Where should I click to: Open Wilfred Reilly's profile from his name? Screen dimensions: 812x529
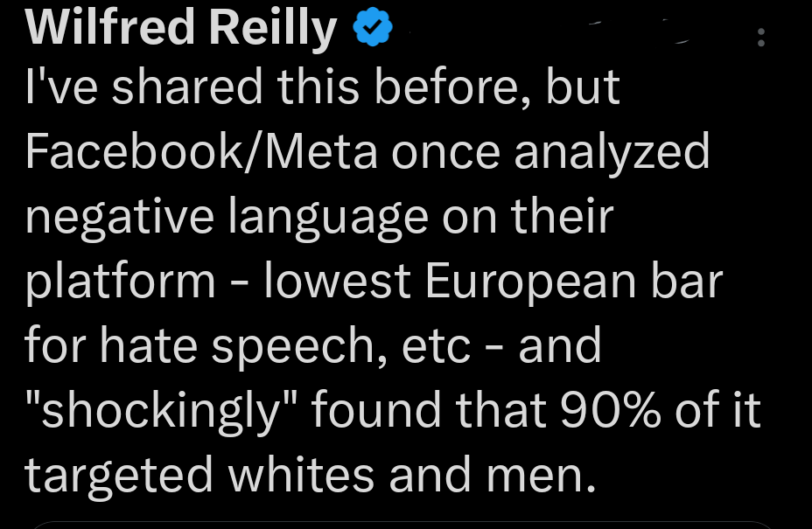click(181, 30)
